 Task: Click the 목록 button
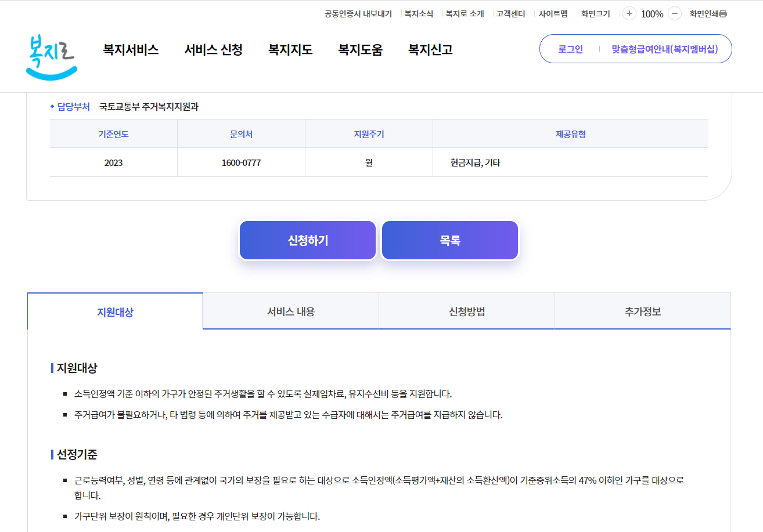click(x=449, y=240)
